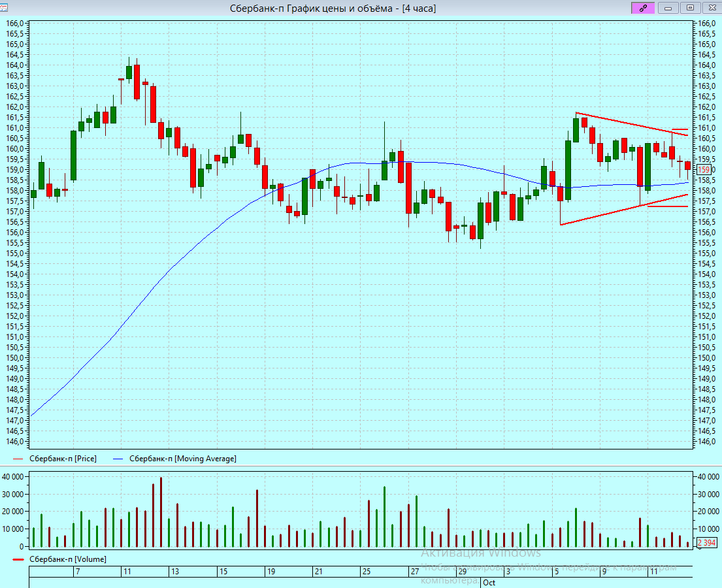Minimize the Сбербанк-п chart window
Viewport: 722px width, 588px height.
pos(668,8)
